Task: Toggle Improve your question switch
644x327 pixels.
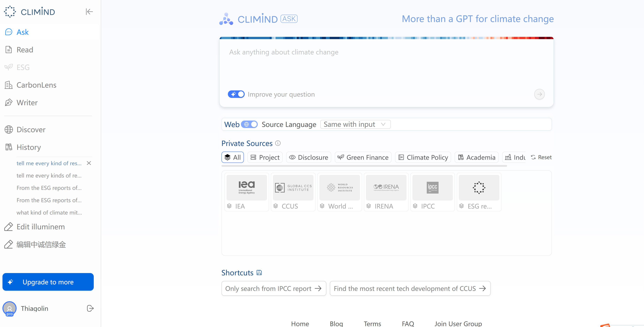Action: (236, 94)
